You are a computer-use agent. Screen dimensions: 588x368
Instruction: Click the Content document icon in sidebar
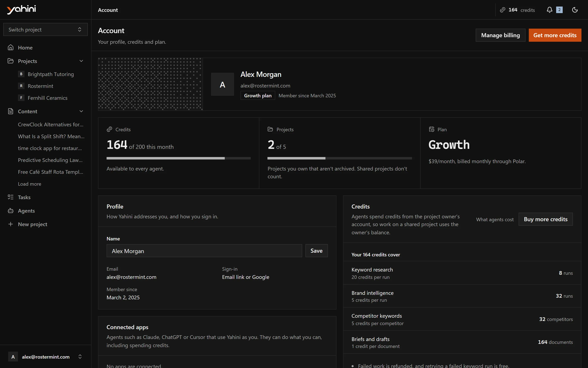click(10, 111)
